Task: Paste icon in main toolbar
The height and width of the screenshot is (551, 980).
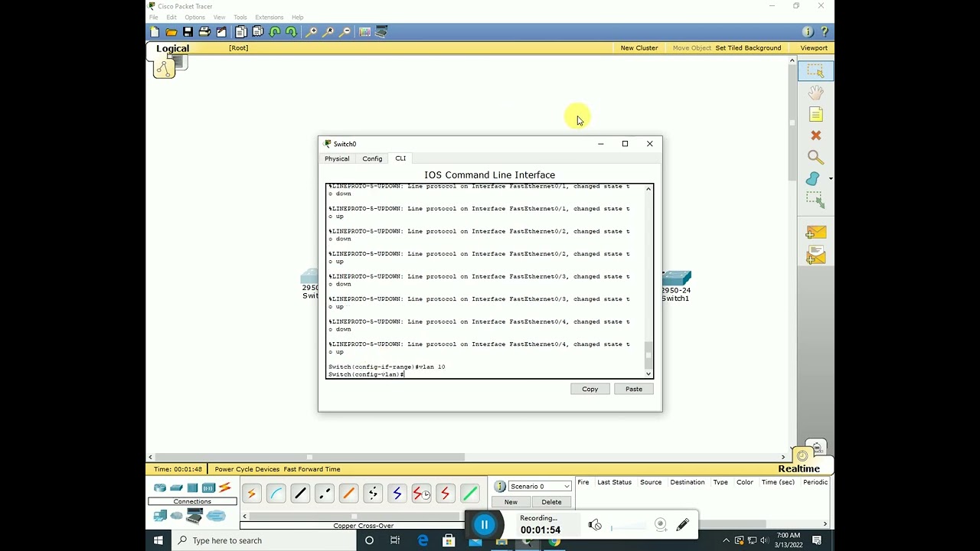Action: pos(258,32)
